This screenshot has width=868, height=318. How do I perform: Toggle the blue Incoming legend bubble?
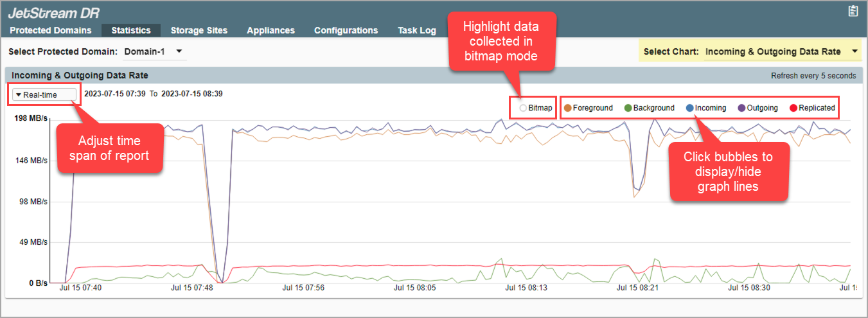click(x=690, y=108)
